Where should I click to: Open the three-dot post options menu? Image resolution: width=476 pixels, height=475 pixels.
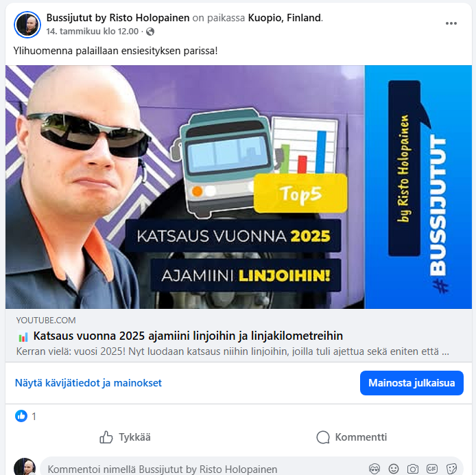(451, 23)
